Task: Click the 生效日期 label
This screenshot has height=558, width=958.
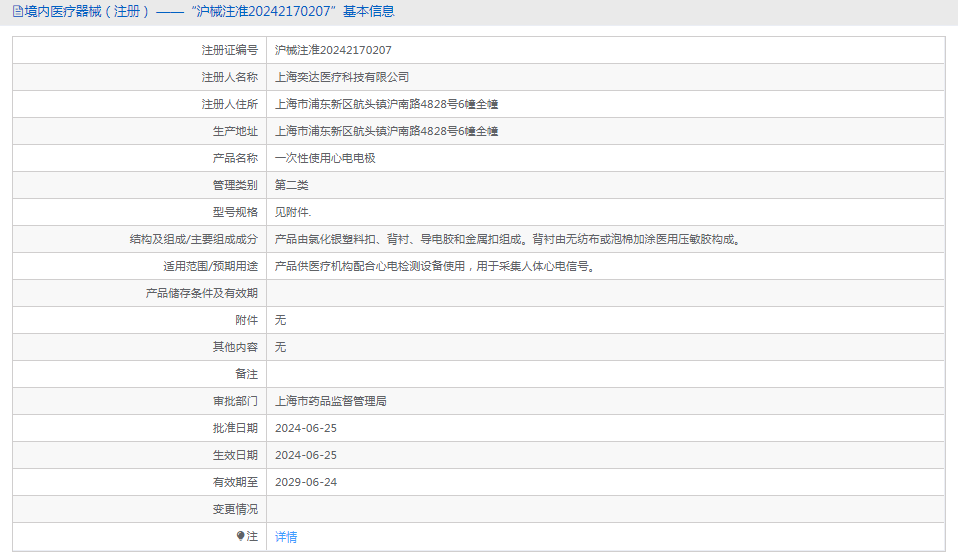Action: coord(235,455)
